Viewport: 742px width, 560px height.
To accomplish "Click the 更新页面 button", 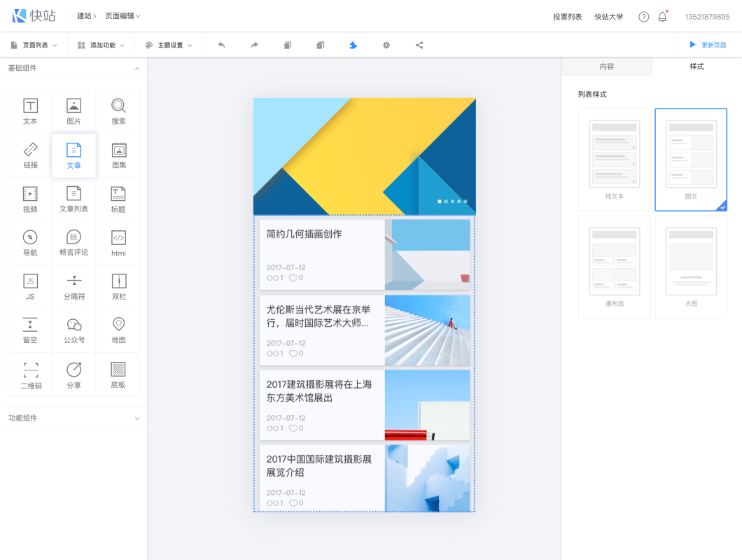I will tap(708, 45).
